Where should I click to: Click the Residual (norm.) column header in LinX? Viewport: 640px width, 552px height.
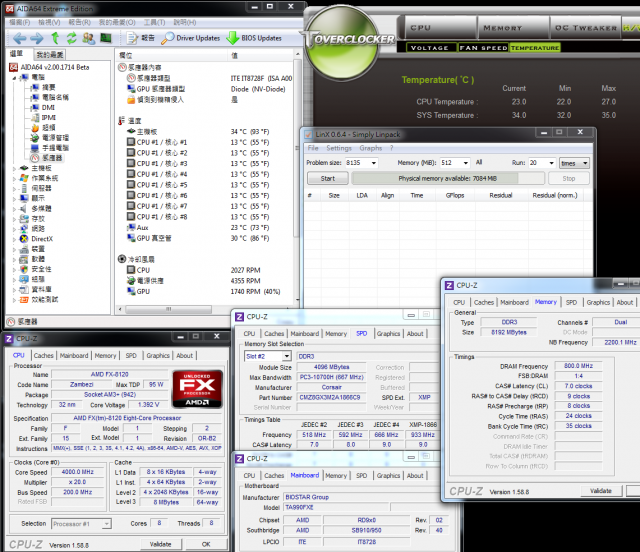pos(555,196)
